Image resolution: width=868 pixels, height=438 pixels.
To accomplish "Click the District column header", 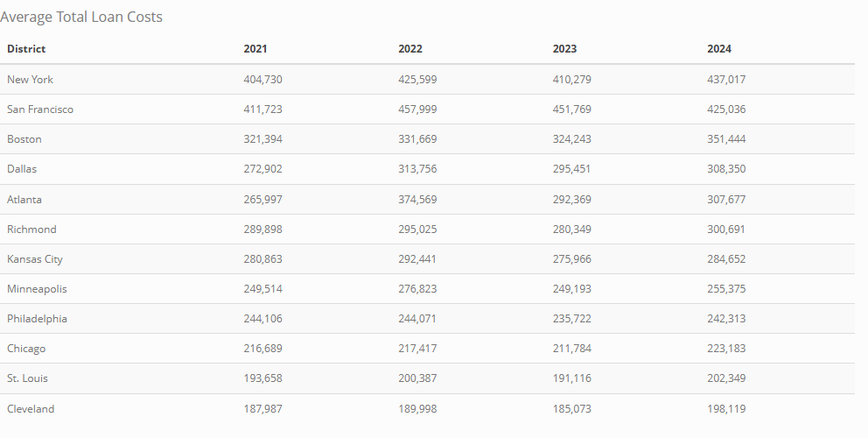I will (x=26, y=49).
